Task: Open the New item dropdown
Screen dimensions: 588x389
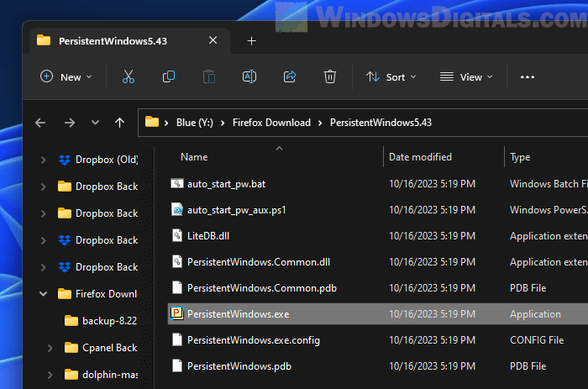Action: click(x=66, y=77)
